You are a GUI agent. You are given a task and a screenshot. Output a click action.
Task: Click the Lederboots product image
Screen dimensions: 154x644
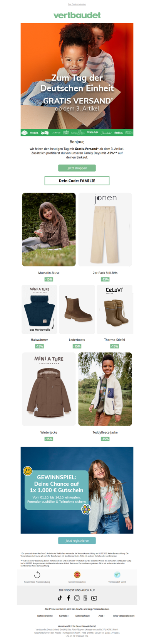[x=77, y=309]
